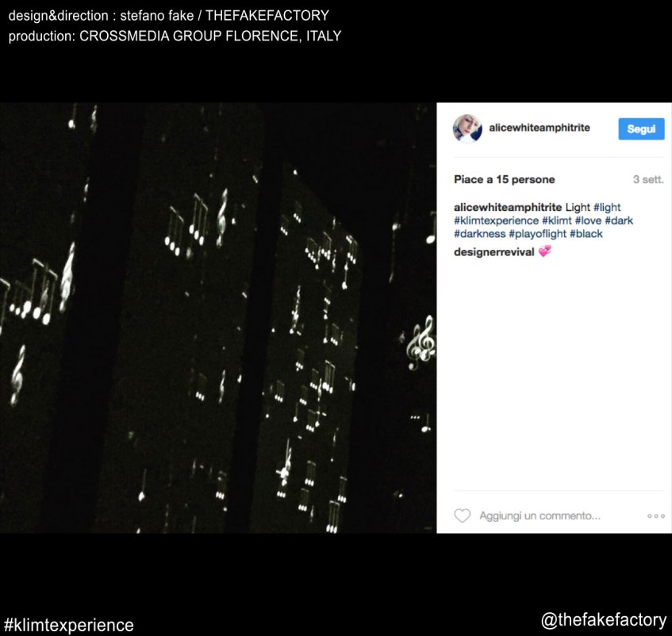The height and width of the screenshot is (636, 672).
Task: Click the alicewhiteamphitrite profile avatar
Action: tap(467, 128)
